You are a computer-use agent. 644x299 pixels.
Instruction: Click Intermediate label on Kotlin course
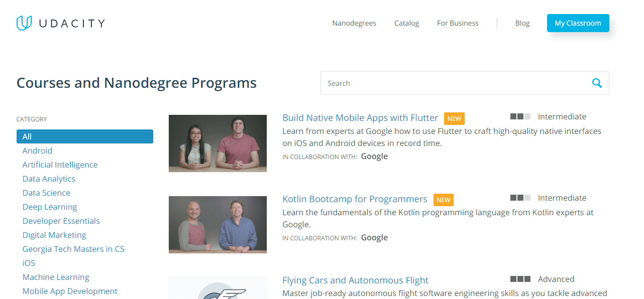[562, 198]
